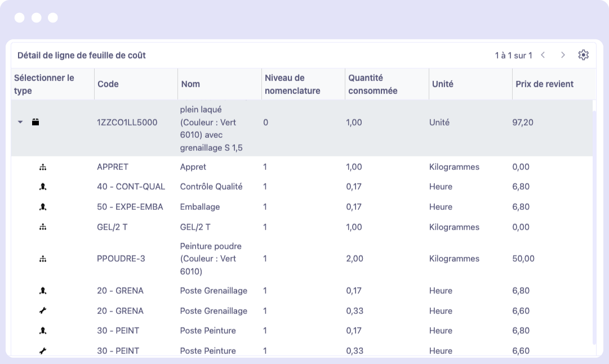609x364 pixels.
Task: Click the labor icon beside 50 - EXPE-EMBA
Action: pyautogui.click(x=43, y=207)
